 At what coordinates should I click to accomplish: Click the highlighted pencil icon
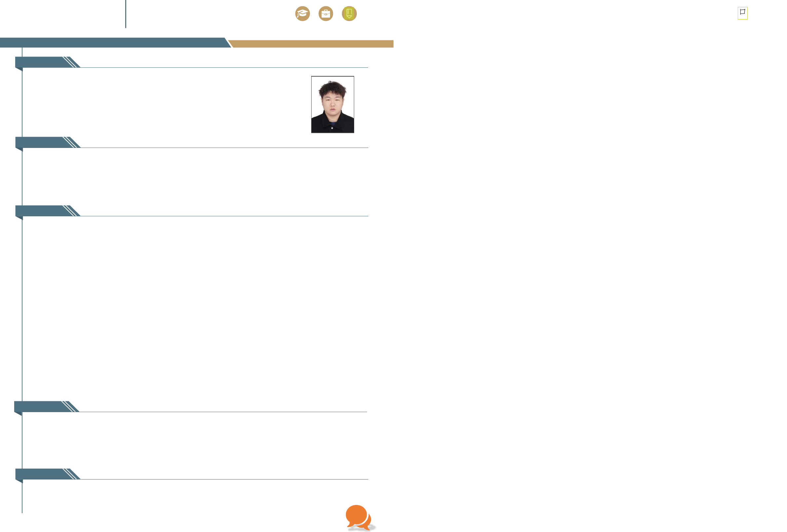tap(349, 14)
